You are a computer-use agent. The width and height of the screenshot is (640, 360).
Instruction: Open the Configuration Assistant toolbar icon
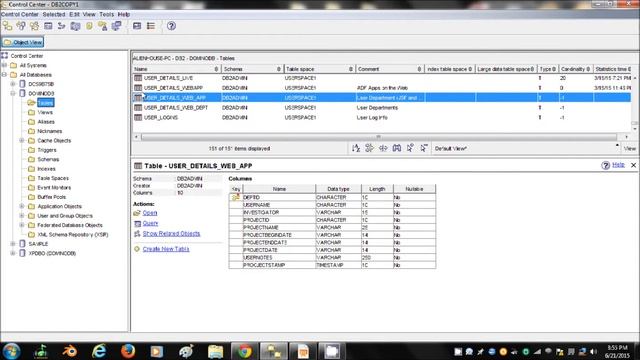[x=117, y=26]
